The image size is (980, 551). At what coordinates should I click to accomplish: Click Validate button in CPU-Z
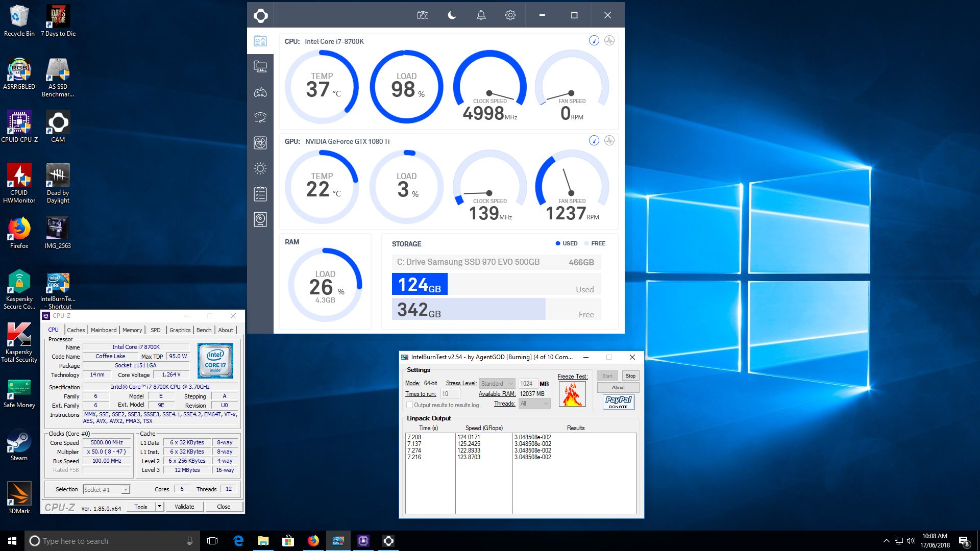184,507
